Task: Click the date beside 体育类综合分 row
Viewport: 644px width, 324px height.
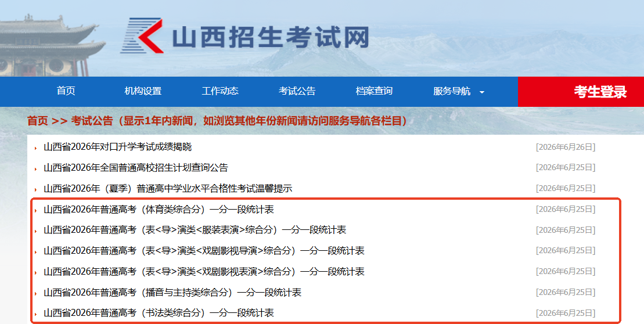Action: pyautogui.click(x=566, y=210)
